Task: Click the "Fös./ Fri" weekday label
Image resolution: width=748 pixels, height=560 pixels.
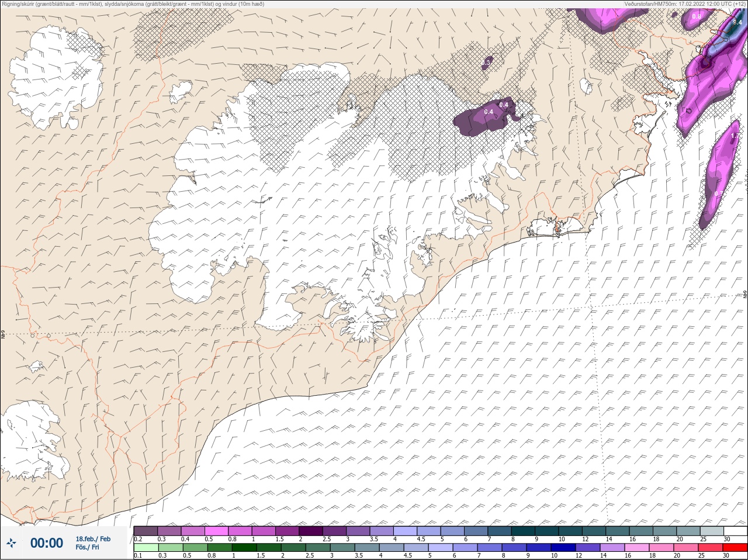Action: click(x=87, y=547)
